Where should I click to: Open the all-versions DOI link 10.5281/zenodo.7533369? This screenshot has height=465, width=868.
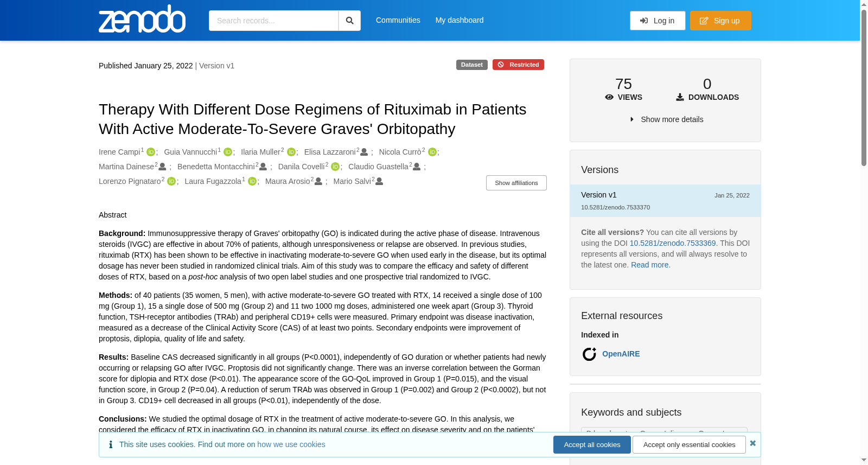click(x=673, y=243)
